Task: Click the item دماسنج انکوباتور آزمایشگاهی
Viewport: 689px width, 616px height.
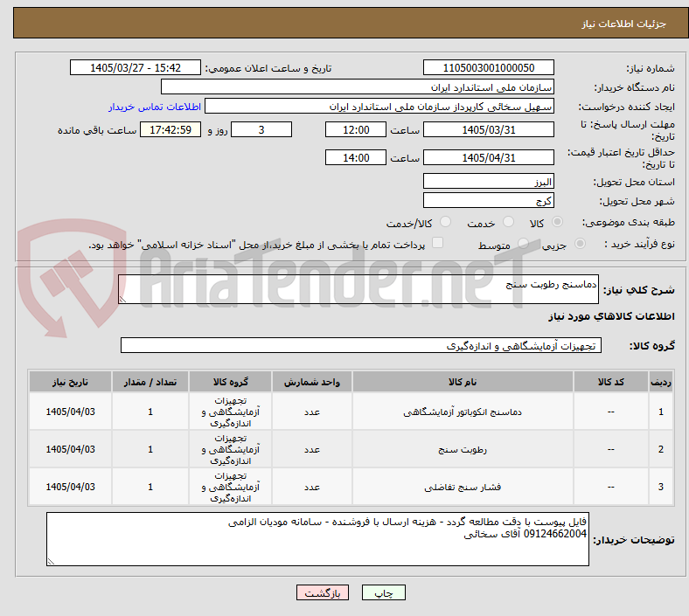Action: click(463, 412)
